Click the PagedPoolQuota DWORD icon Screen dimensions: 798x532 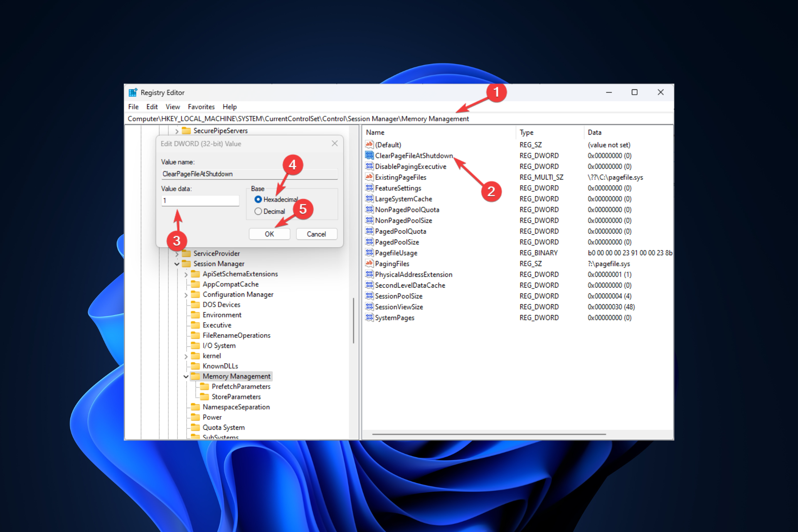369,231
